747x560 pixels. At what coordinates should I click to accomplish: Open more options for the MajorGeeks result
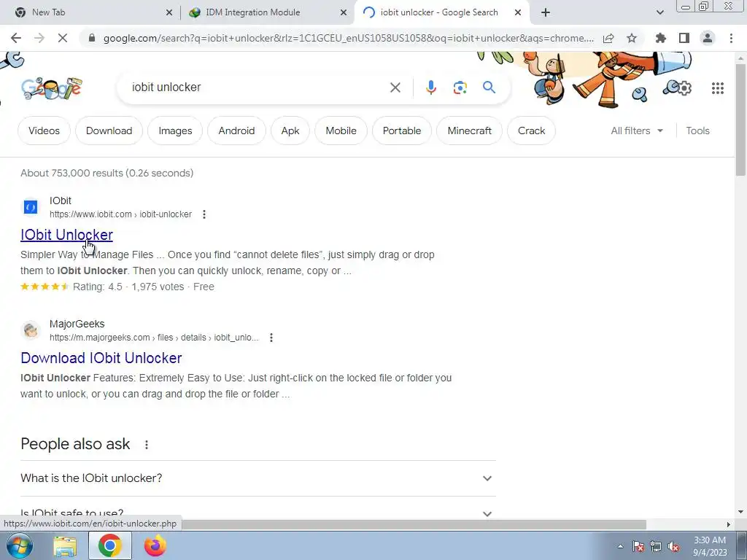[271, 338]
